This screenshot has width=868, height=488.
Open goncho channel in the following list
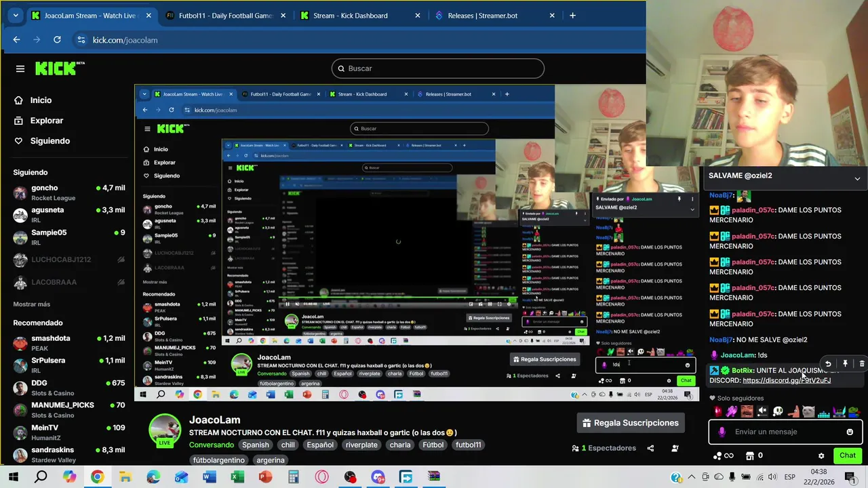pyautogui.click(x=68, y=192)
